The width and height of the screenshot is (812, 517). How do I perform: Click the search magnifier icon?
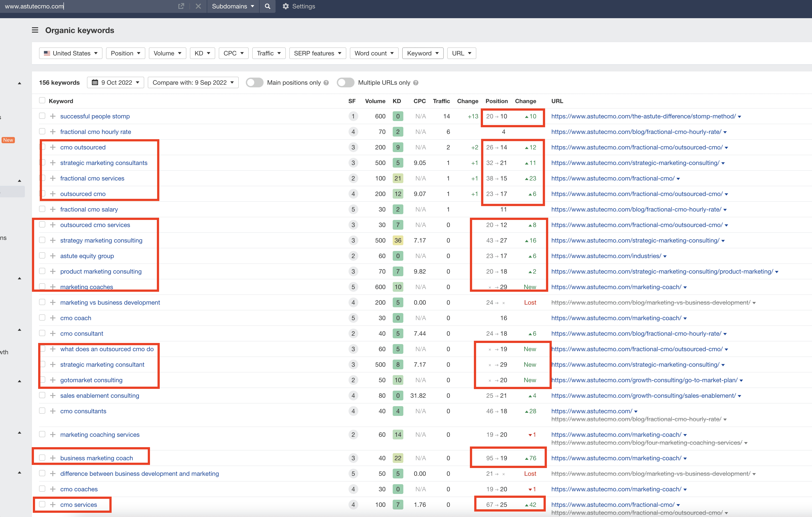click(267, 6)
